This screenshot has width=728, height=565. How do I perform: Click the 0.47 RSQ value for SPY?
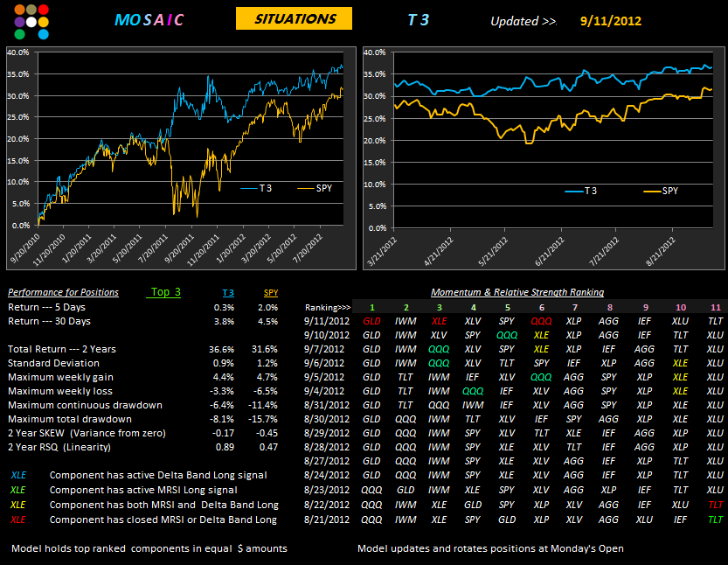tap(268, 447)
